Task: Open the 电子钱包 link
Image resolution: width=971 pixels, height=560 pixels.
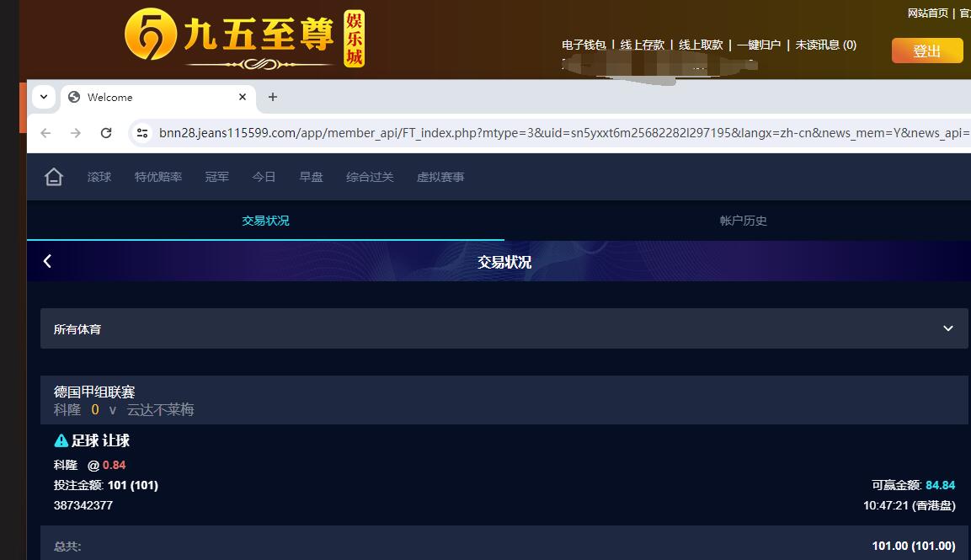Action: (x=584, y=45)
